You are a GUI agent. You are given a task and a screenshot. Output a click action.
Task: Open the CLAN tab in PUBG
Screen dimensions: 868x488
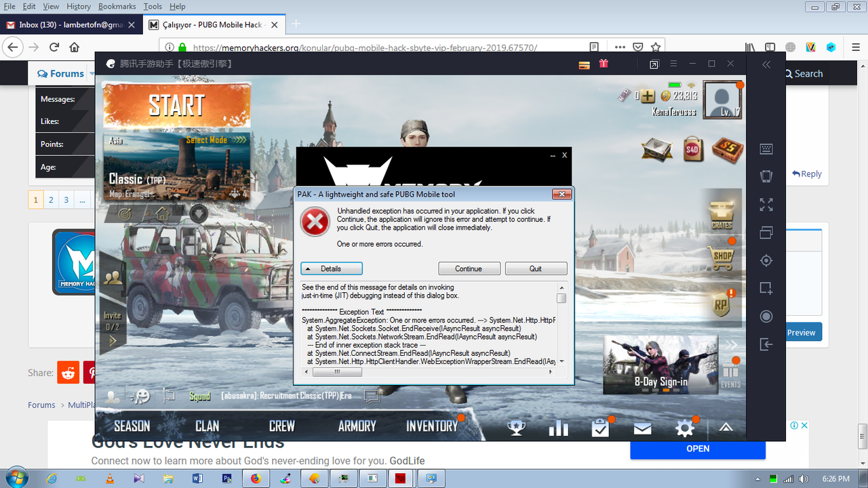click(x=207, y=426)
